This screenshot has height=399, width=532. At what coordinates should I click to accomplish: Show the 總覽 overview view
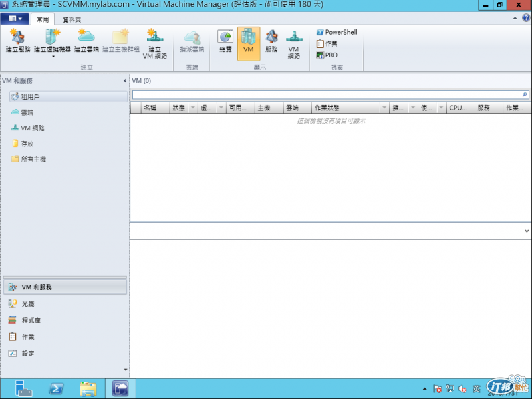[225, 41]
